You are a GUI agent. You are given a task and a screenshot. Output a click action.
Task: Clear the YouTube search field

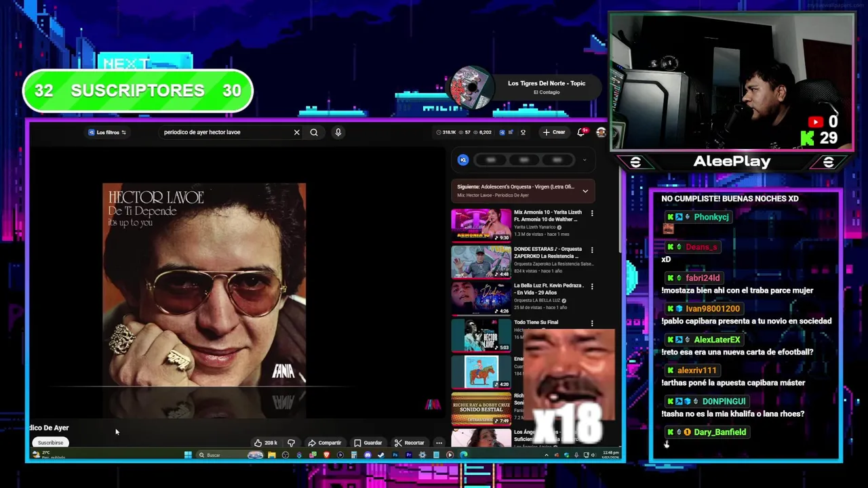pyautogui.click(x=296, y=132)
